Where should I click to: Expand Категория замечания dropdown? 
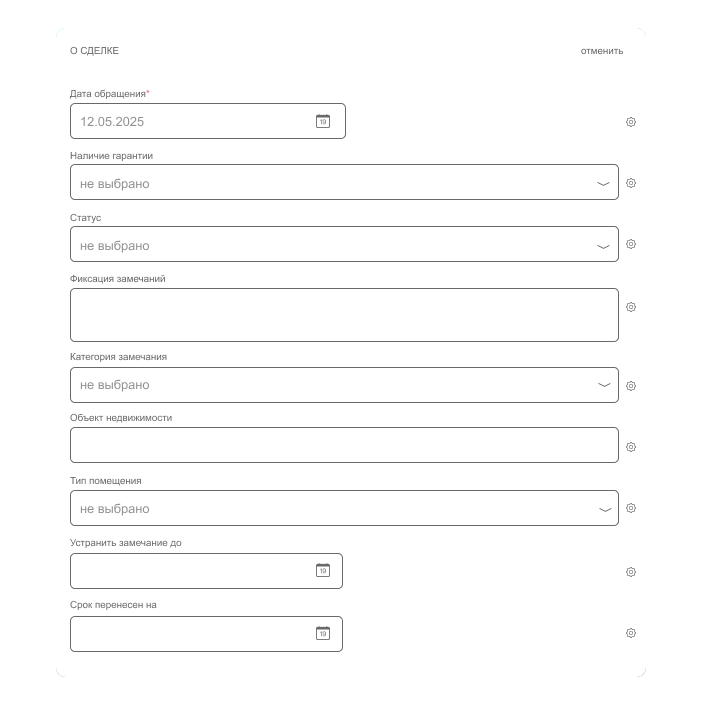[603, 385]
